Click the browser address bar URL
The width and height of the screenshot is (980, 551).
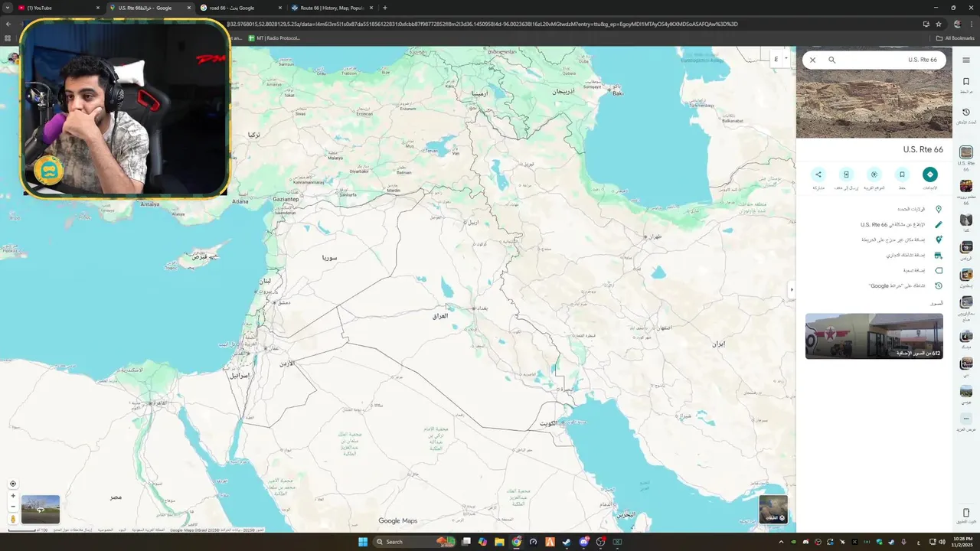pos(482,24)
